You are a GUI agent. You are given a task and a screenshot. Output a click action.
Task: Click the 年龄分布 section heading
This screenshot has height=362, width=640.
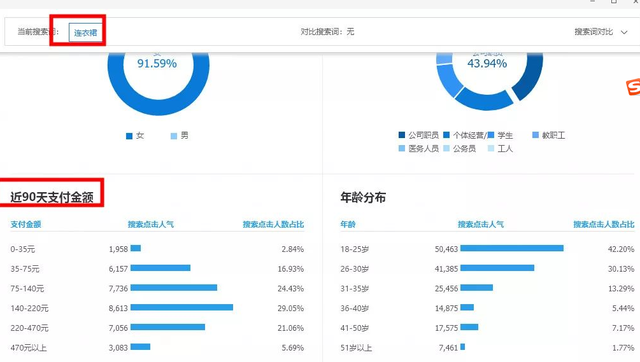(363, 198)
